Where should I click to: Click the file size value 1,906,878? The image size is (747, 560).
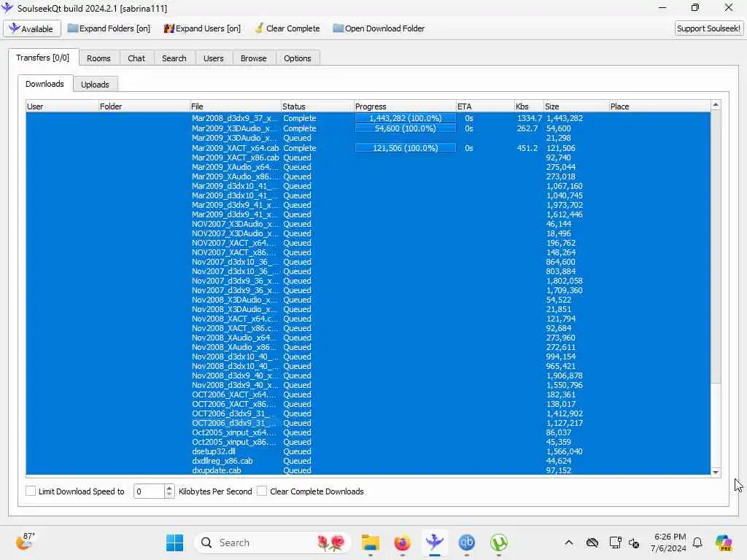tap(564, 376)
